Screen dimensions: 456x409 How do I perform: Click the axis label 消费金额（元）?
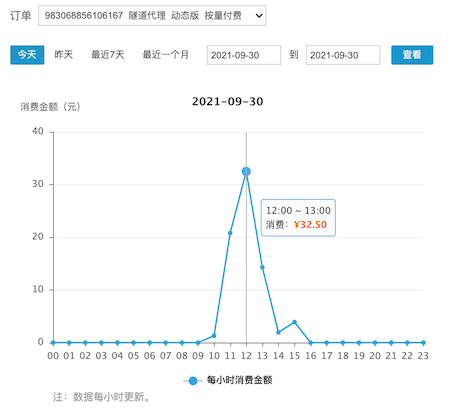pyautogui.click(x=50, y=107)
